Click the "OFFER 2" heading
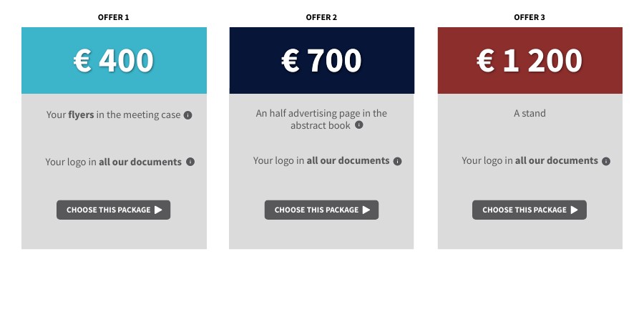This screenshot has height=322, width=644. point(321,17)
